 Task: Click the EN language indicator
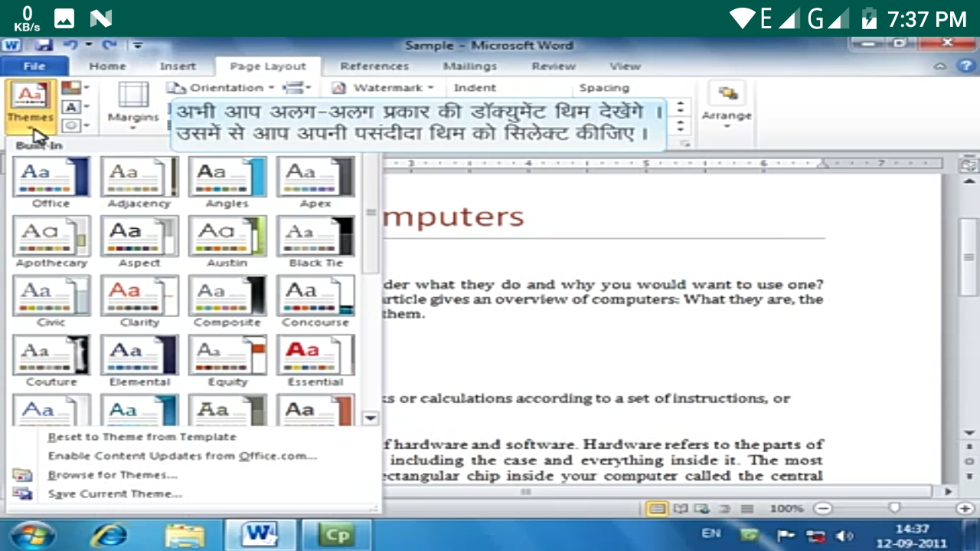[x=710, y=533]
